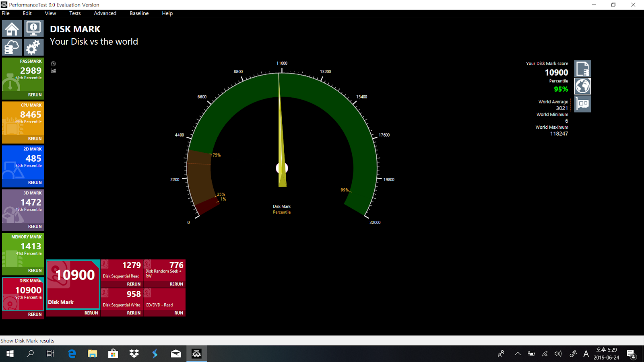
Task: Rerun the 2D Mark test
Action: click(x=35, y=183)
